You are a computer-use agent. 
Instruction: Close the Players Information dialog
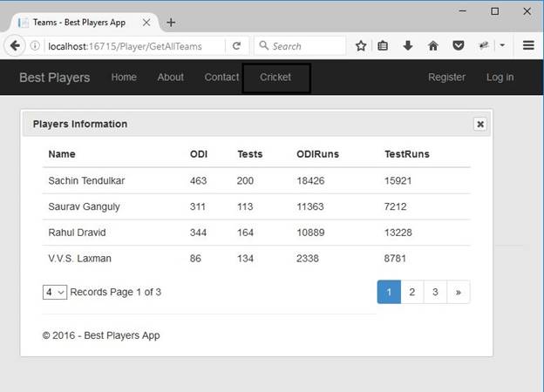479,124
